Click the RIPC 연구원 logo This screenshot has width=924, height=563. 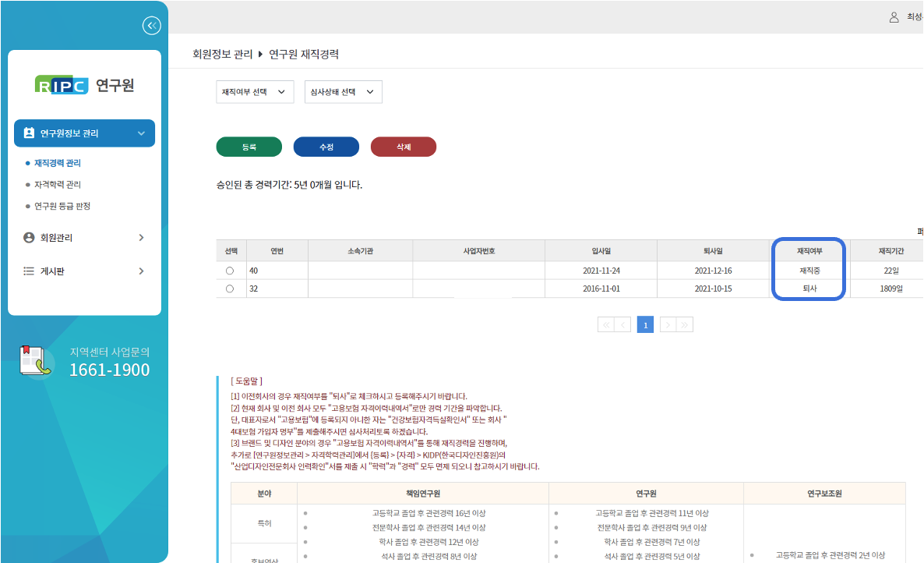point(84,85)
